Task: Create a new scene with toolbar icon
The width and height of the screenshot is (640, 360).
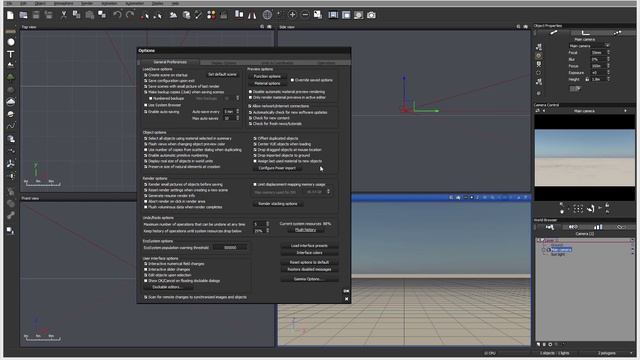Action: pyautogui.click(x=10, y=16)
